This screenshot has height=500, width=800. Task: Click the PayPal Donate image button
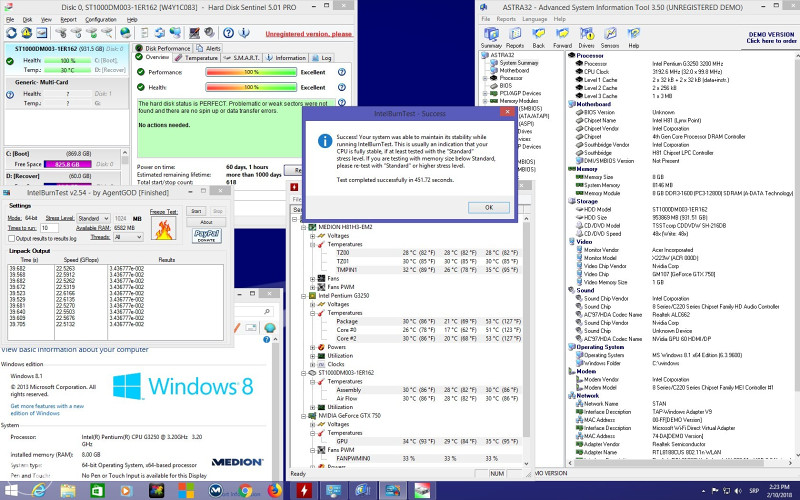(207, 236)
